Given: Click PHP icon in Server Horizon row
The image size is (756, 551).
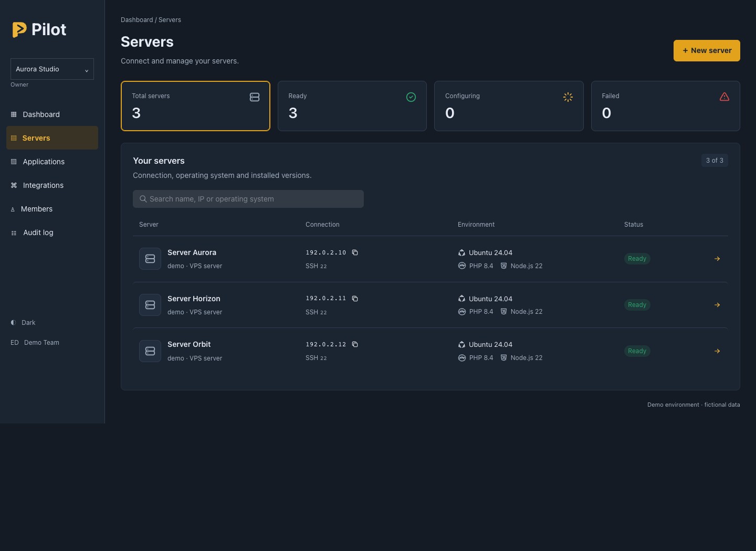Looking at the screenshot, I should coord(462,312).
